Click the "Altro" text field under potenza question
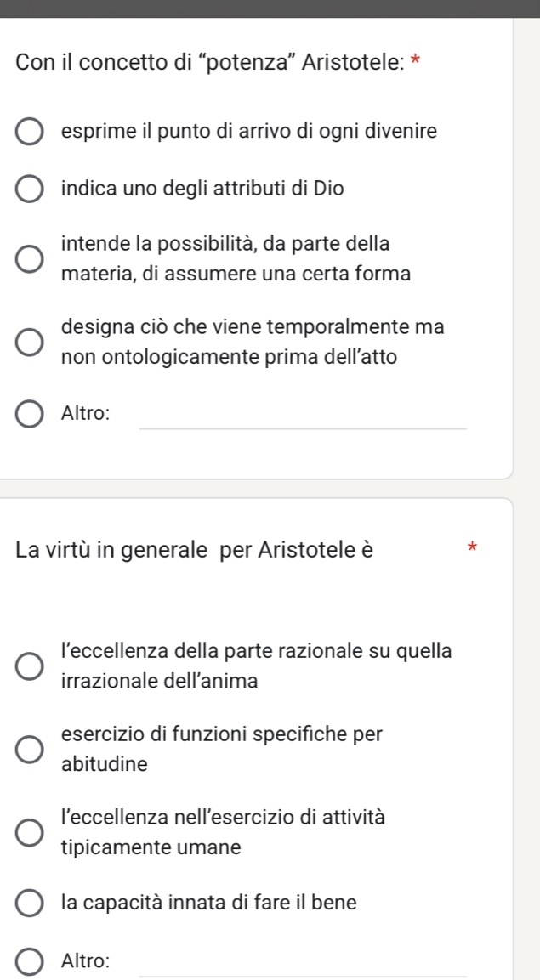 pyautogui.click(x=302, y=416)
